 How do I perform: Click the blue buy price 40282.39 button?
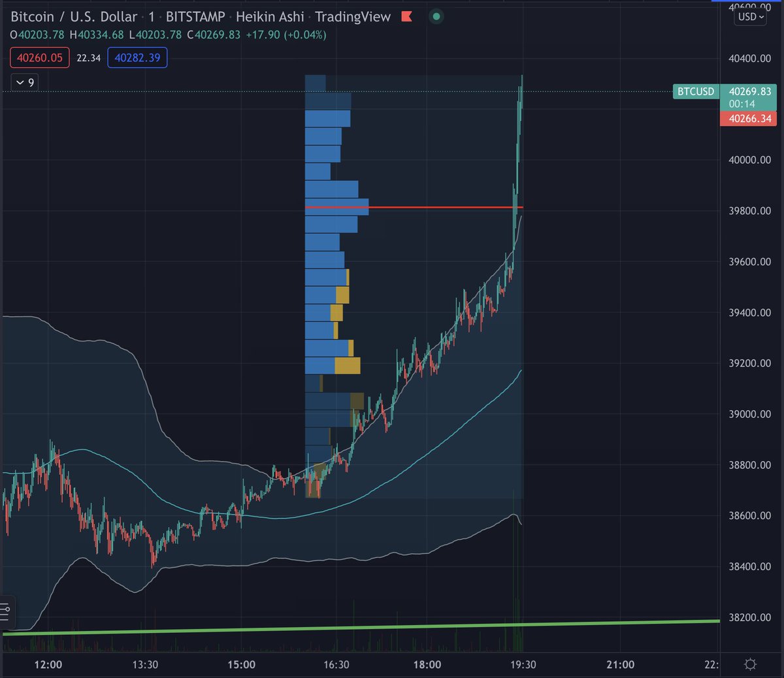137,57
